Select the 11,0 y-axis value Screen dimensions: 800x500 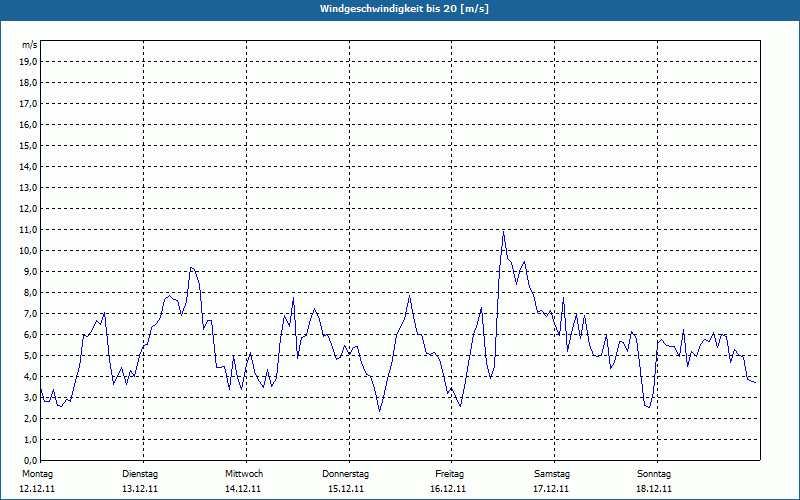29,230
